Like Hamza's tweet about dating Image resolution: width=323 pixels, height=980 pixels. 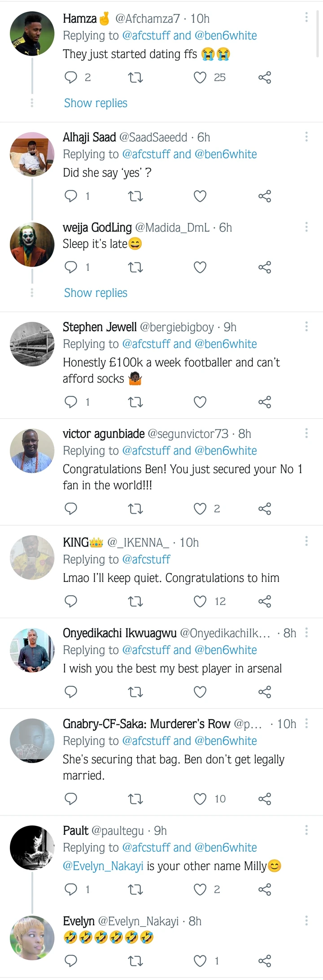click(x=200, y=78)
